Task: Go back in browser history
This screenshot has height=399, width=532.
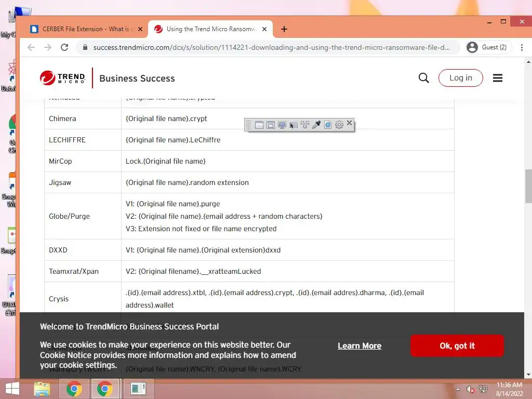Action: 31,47
